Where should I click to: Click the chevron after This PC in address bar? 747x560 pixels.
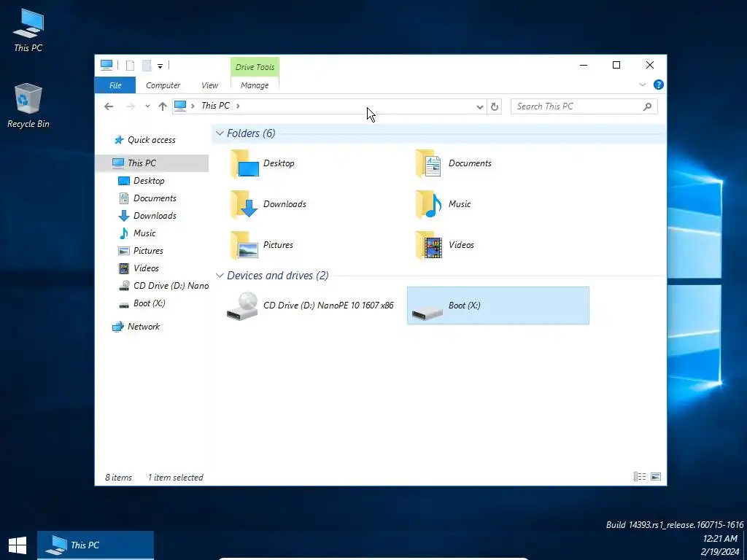(x=238, y=106)
